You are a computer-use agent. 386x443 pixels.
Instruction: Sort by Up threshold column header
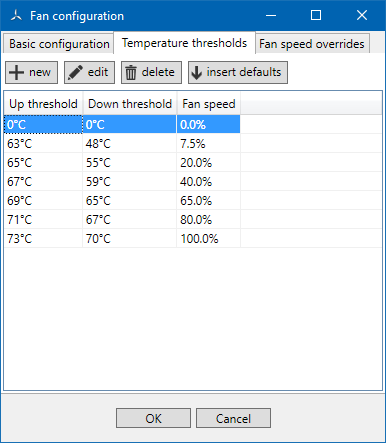pyautogui.click(x=43, y=104)
